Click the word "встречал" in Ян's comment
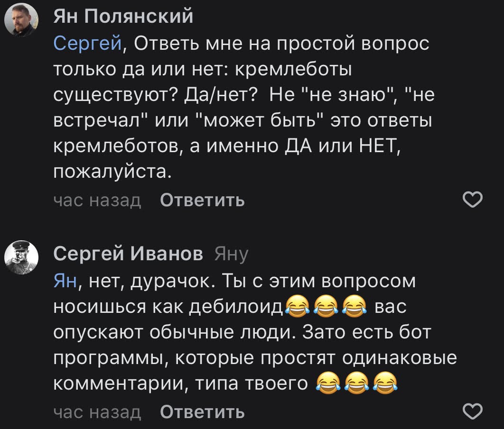 coord(98,121)
